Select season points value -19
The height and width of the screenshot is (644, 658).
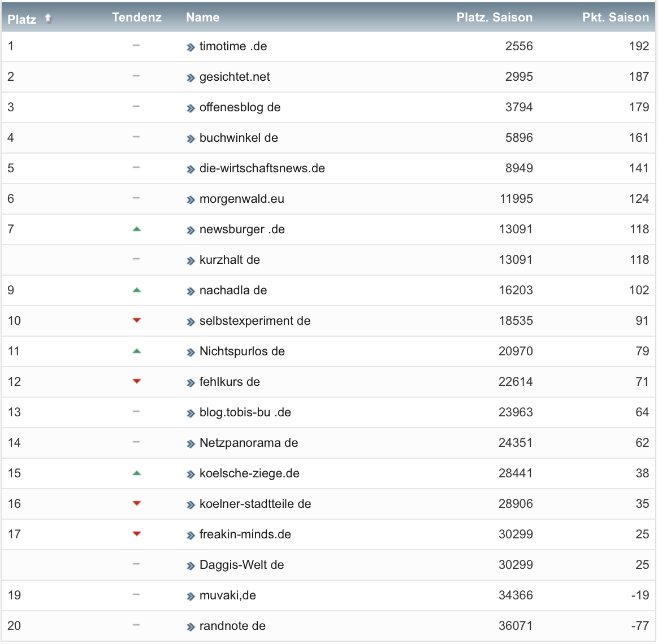(x=640, y=595)
